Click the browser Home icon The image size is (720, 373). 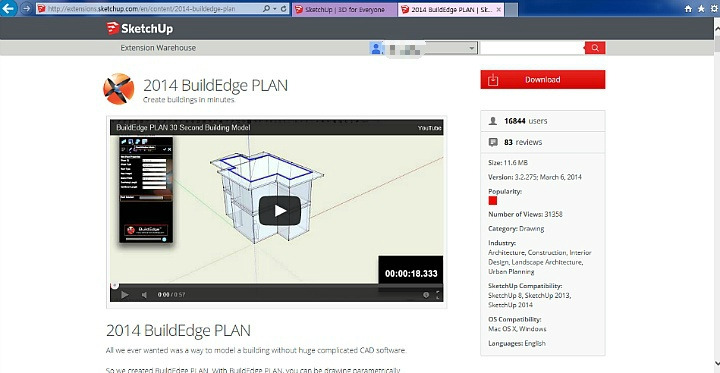pos(688,9)
